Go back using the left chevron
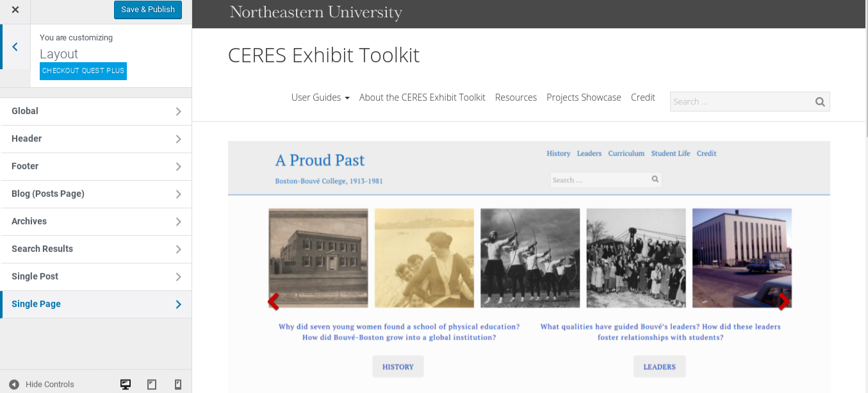This screenshot has width=868, height=393. 15,47
